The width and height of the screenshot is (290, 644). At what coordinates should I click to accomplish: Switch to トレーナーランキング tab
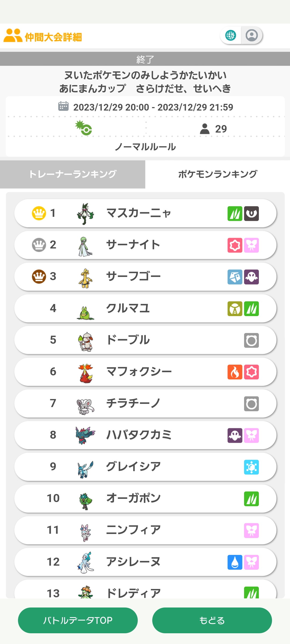tap(73, 174)
